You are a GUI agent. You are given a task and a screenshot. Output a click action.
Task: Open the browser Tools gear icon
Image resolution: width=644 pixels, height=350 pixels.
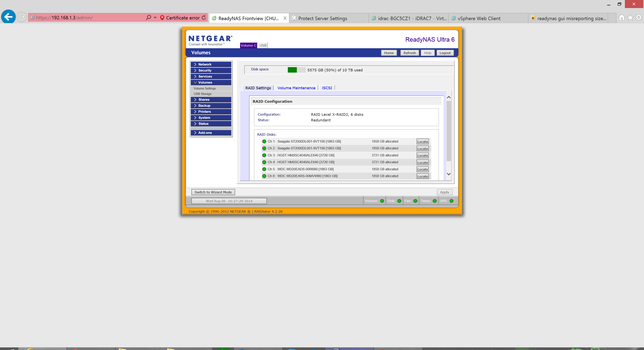point(639,17)
